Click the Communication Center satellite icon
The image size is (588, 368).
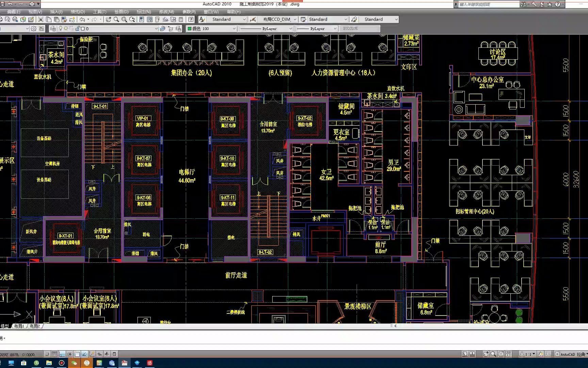[542, 4]
